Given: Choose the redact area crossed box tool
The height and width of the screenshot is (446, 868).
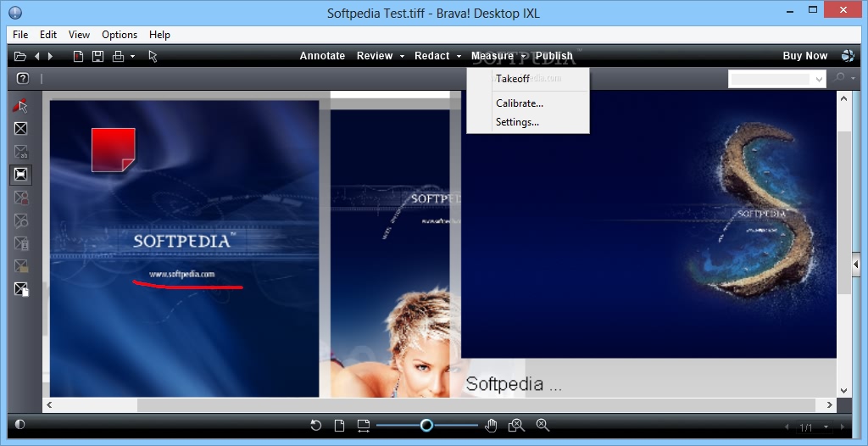Looking at the screenshot, I should point(20,129).
